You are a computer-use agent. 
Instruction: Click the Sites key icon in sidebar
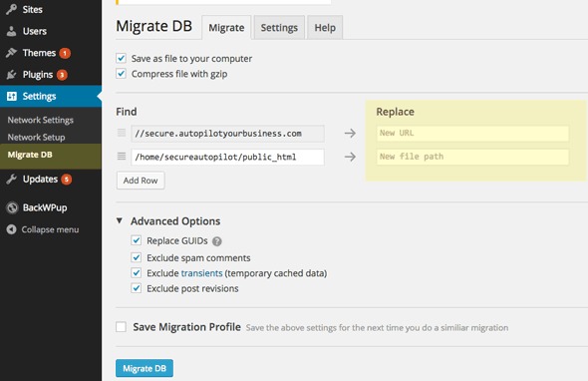click(x=12, y=9)
